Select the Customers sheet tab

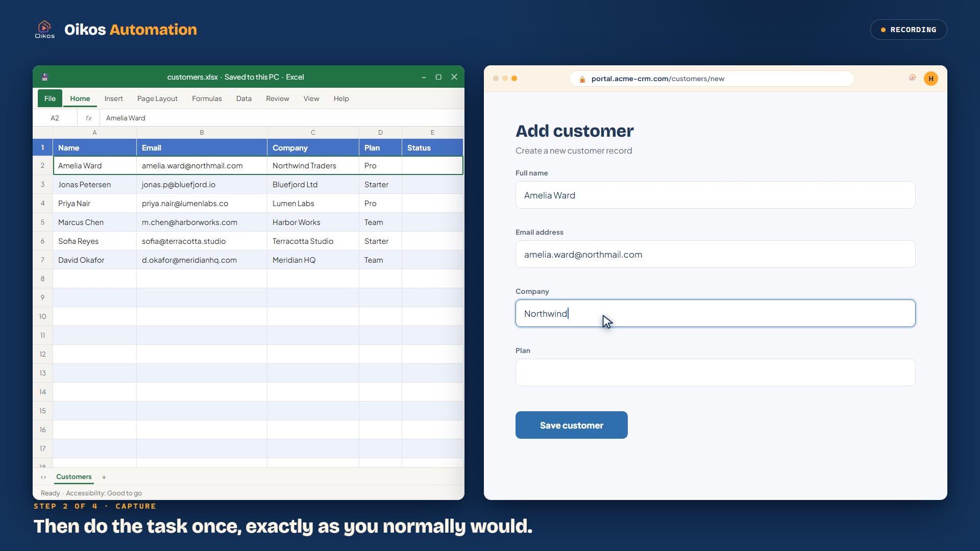[x=74, y=477]
